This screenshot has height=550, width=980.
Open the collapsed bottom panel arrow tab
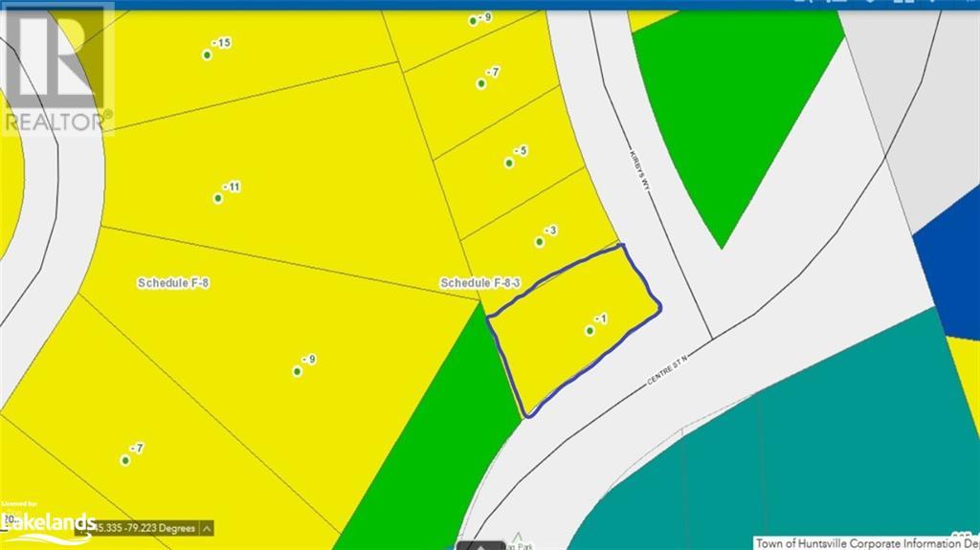[482, 544]
